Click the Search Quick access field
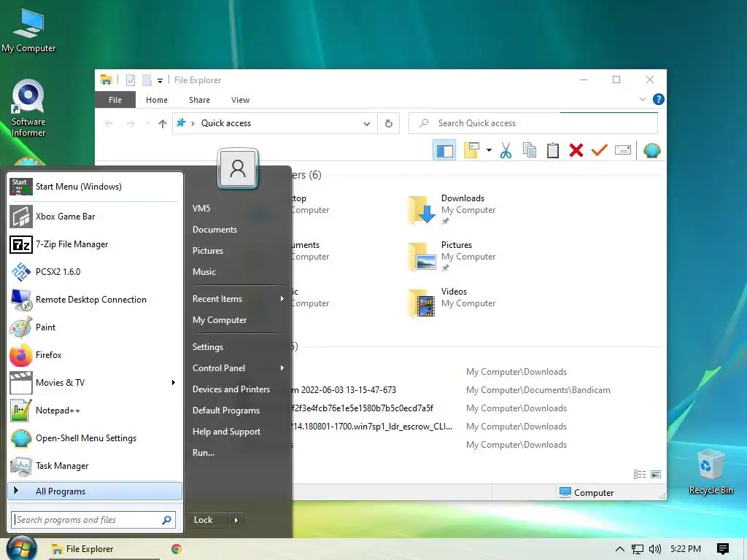This screenshot has width=747, height=560. coord(533,123)
